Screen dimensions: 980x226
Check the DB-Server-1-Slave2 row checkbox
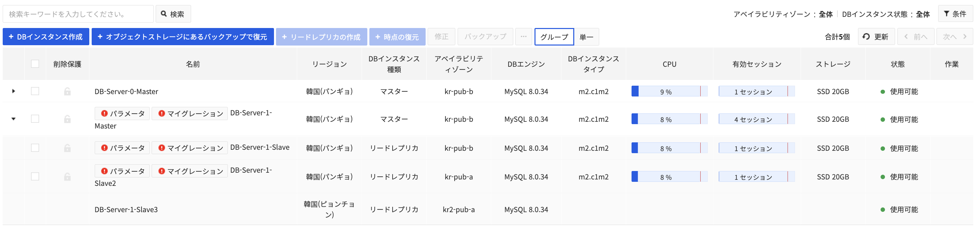pyautogui.click(x=35, y=176)
